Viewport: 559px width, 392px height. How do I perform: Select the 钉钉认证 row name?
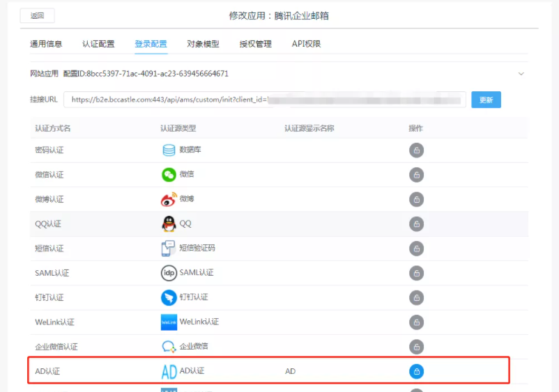tap(49, 297)
